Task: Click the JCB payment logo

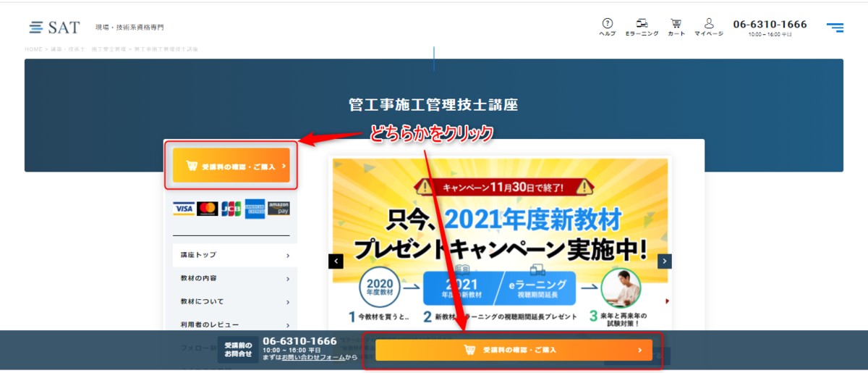Action: [x=231, y=209]
